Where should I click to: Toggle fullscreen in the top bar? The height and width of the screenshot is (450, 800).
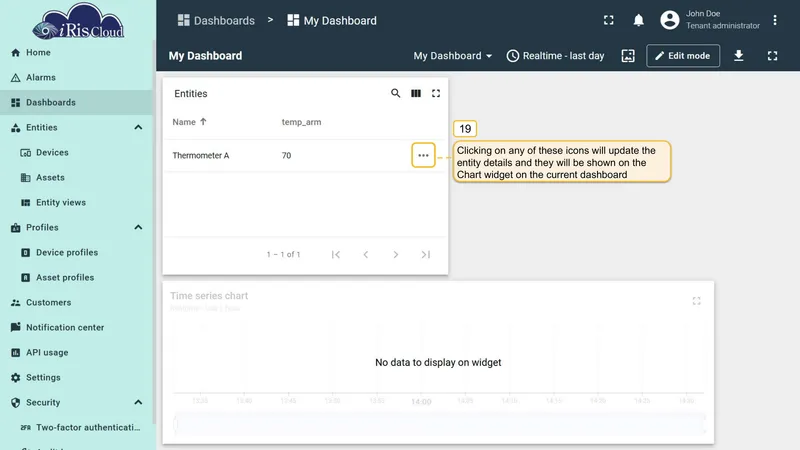[609, 20]
